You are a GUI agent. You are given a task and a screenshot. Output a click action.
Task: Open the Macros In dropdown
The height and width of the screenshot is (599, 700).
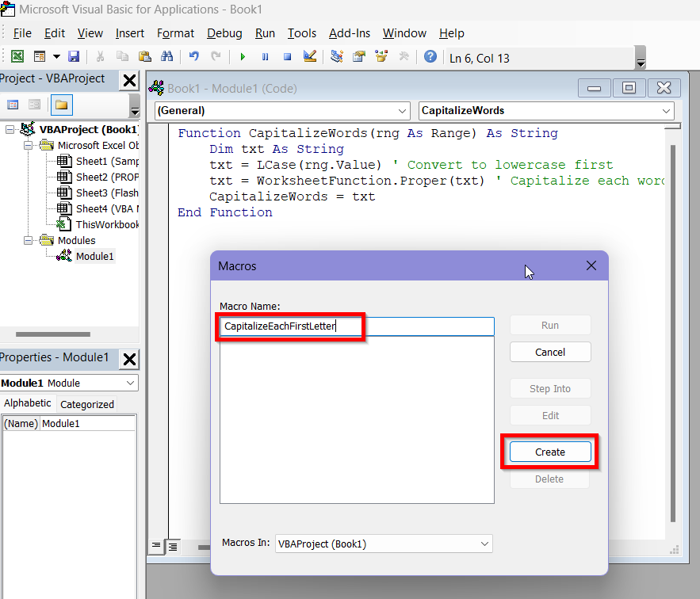click(384, 544)
